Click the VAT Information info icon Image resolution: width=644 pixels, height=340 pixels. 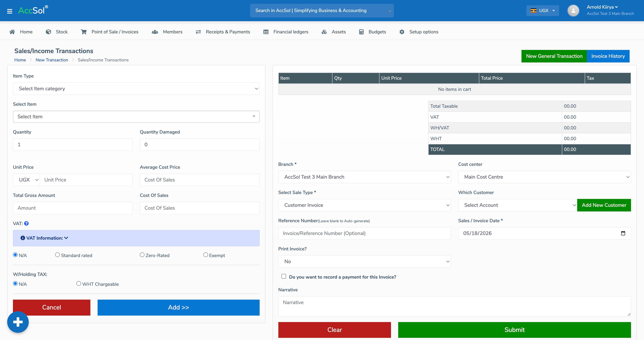point(23,238)
